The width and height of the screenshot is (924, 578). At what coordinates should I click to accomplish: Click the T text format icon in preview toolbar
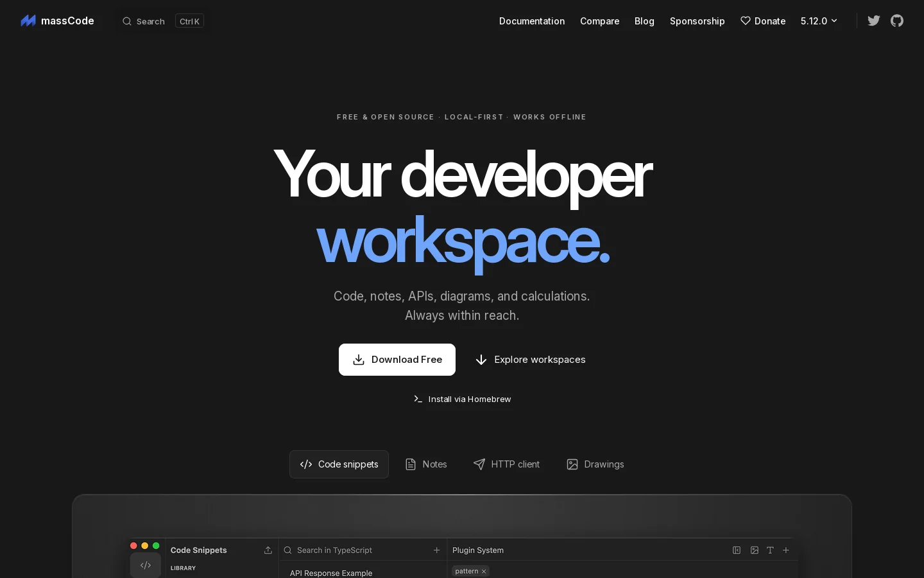coord(770,550)
